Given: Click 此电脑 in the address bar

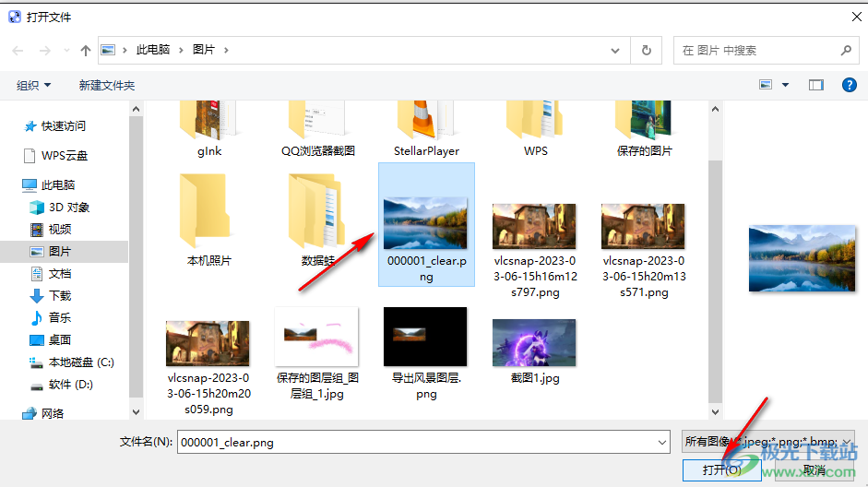Looking at the screenshot, I should point(153,50).
